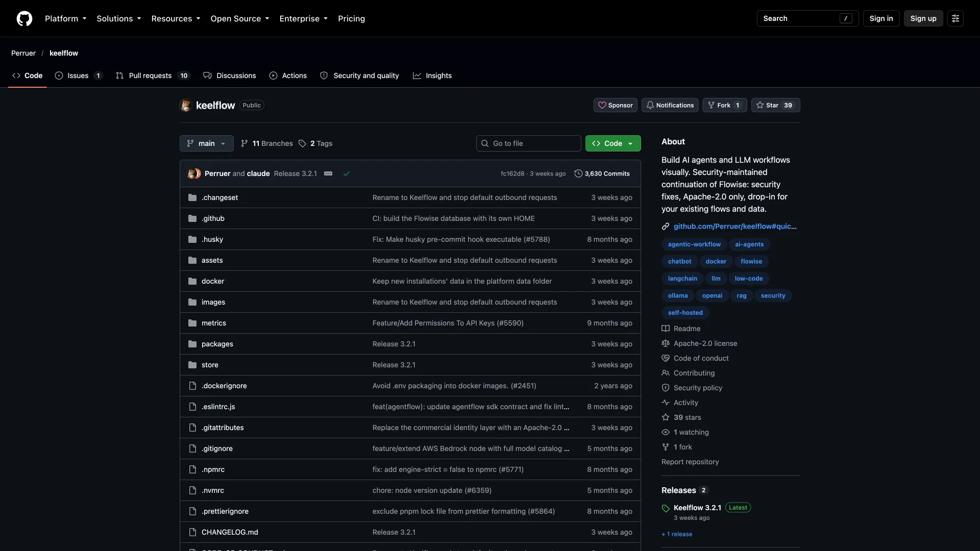Screen dimensions: 980x551
Task: Sponsor the keelflow project
Action: tap(616, 105)
